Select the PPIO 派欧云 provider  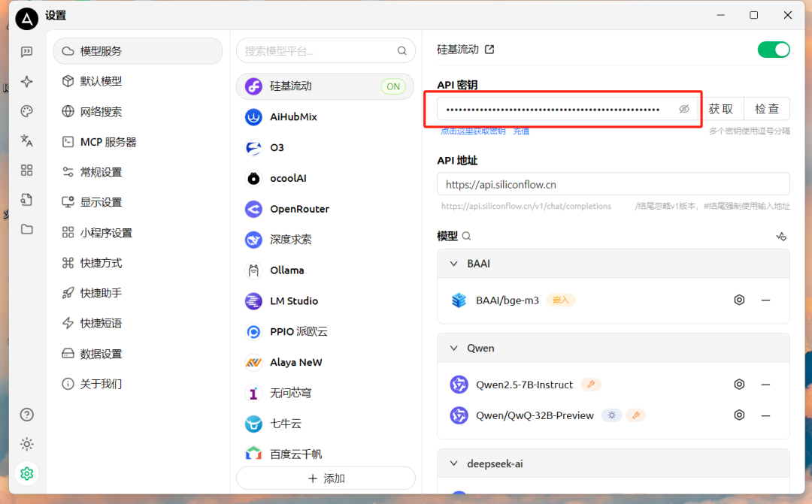(326, 332)
